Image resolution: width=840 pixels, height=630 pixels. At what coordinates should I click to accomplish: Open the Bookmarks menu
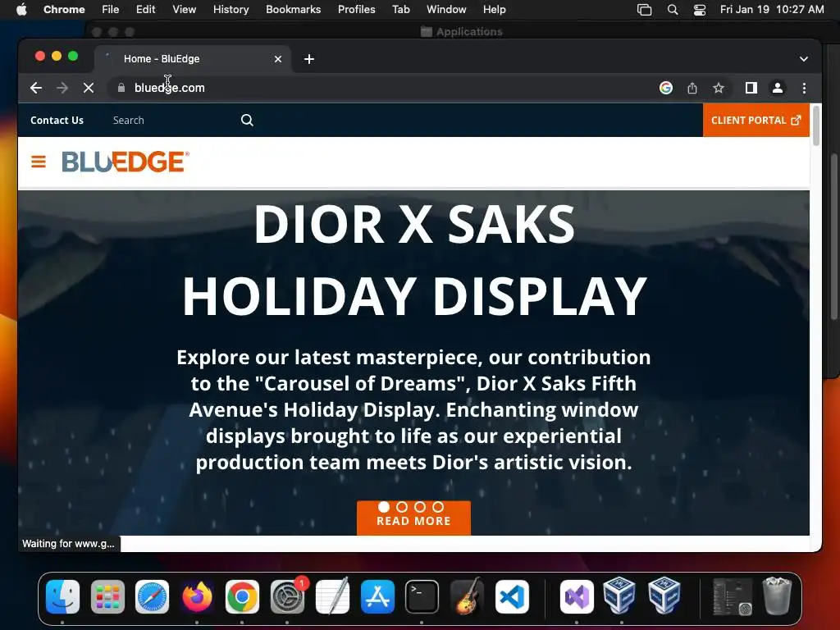coord(294,9)
